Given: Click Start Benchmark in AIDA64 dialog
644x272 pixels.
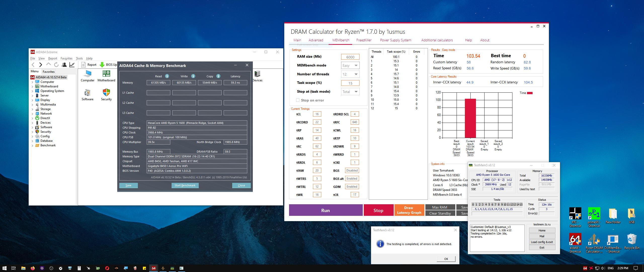Looking at the screenshot, I should point(185,185).
